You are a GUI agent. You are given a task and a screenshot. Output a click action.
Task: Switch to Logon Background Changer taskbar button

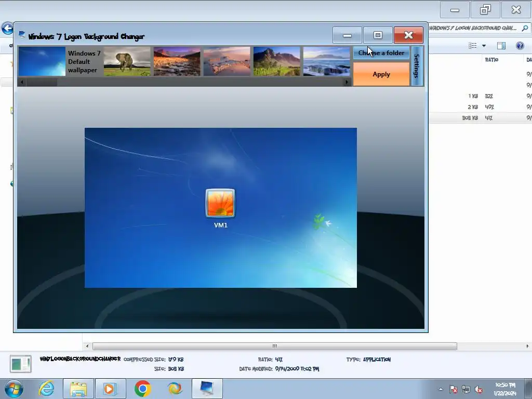207,389
